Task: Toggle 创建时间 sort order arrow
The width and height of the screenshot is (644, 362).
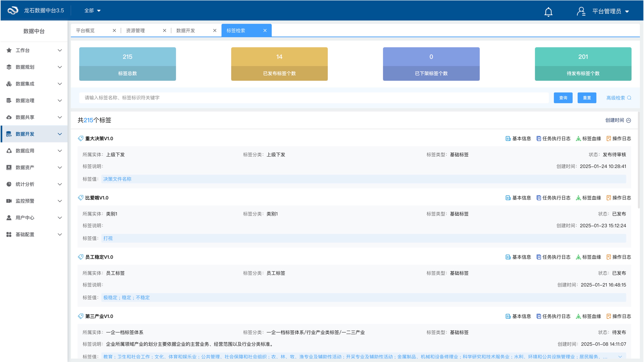Action: [629, 120]
